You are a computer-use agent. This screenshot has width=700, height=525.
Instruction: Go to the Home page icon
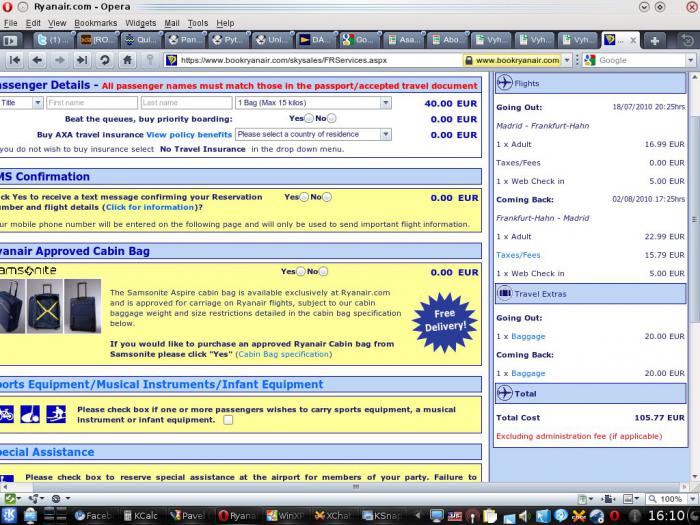click(127, 60)
